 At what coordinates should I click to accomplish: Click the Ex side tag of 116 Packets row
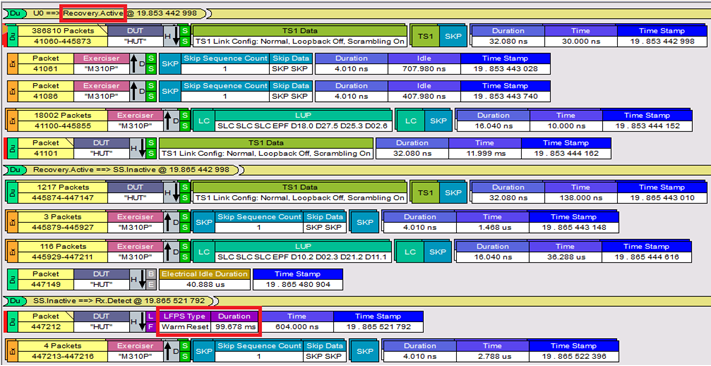(12, 252)
